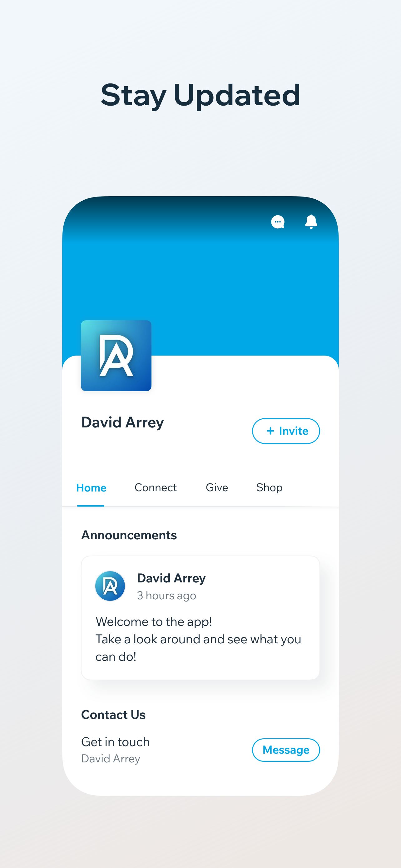Open the notifications bell
401x868 pixels.
coord(311,222)
